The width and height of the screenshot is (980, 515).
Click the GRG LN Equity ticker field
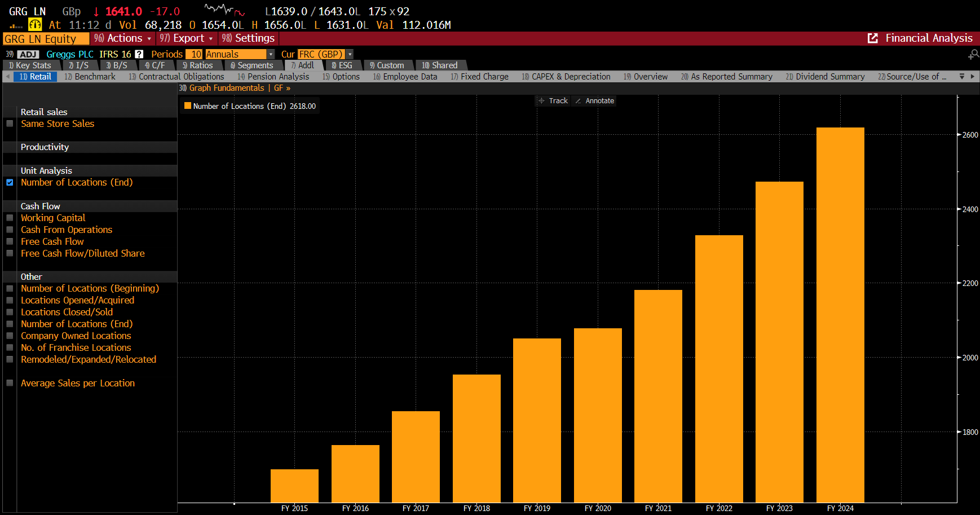[46, 39]
